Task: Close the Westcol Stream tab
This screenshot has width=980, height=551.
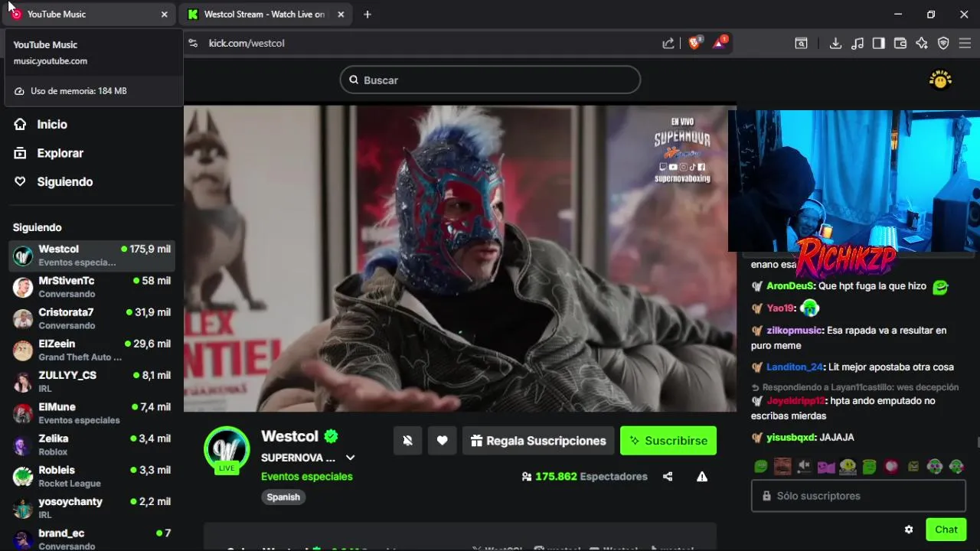Action: point(341,14)
